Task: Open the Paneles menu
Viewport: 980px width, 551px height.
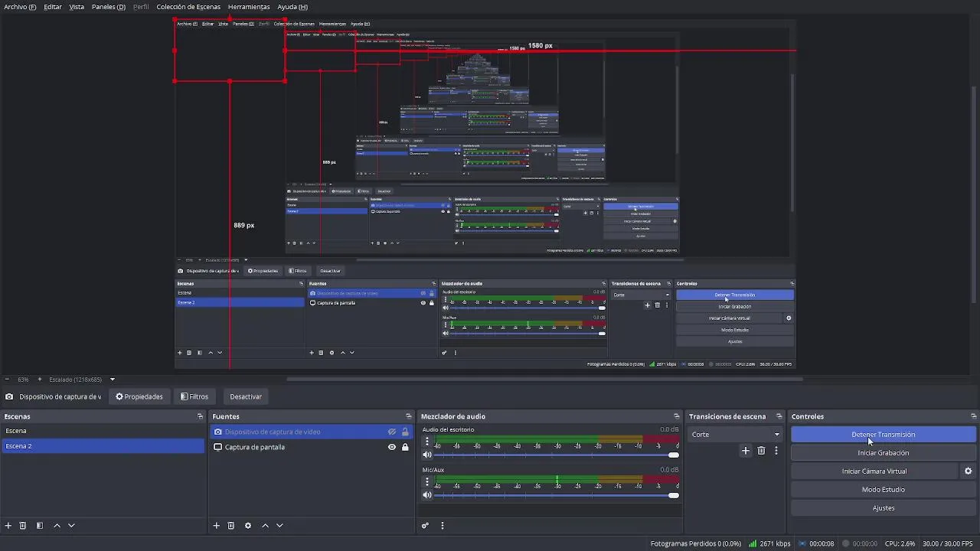Action: click(x=109, y=7)
